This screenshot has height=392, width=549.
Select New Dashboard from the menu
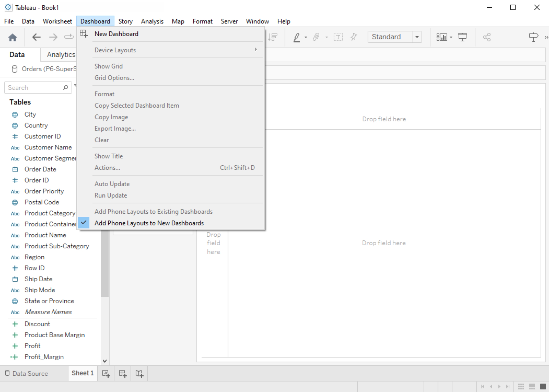point(116,34)
